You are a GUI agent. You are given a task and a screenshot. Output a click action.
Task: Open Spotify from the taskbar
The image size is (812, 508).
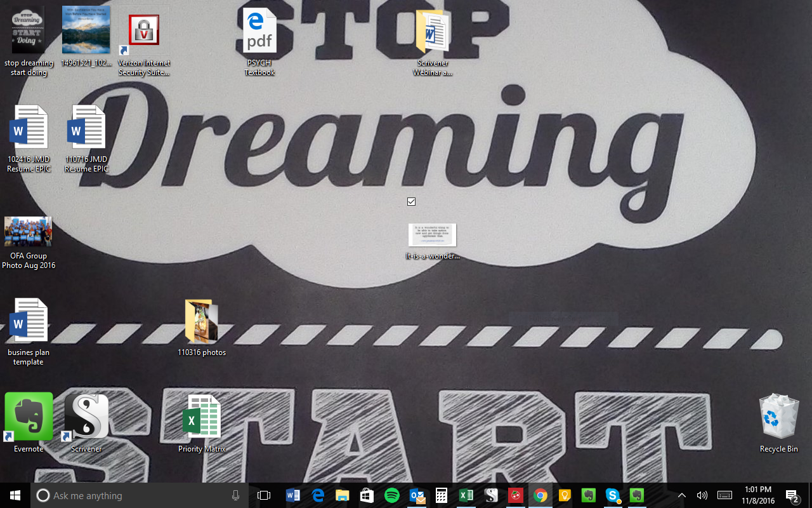pyautogui.click(x=392, y=495)
